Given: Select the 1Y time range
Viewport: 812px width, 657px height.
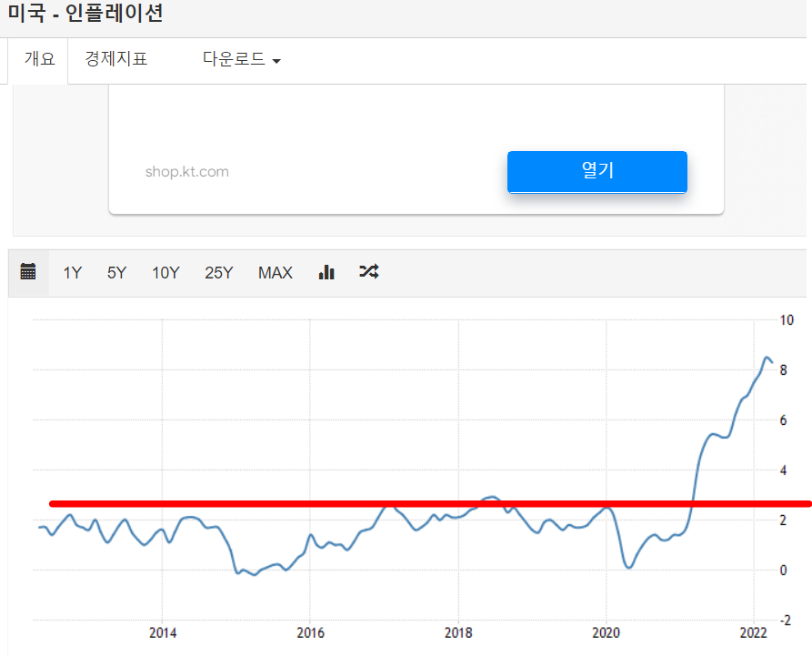Looking at the screenshot, I should 73,273.
